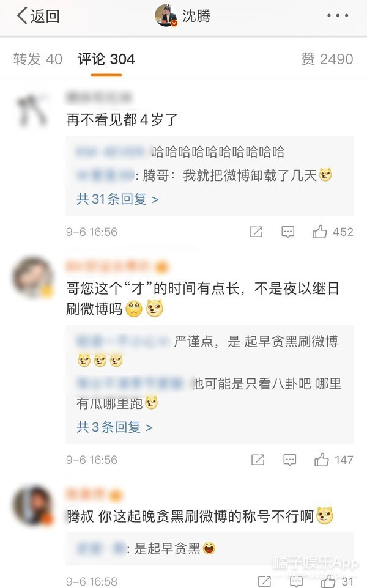Viewport: 367px width, 588px height.
Task: Switch to the 赞 2490 tab
Action: pos(327,59)
